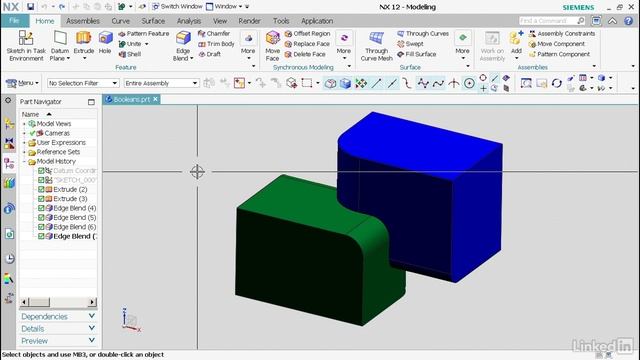Click the help question mark icon
Screen dimensions: 640x360
click(x=629, y=21)
